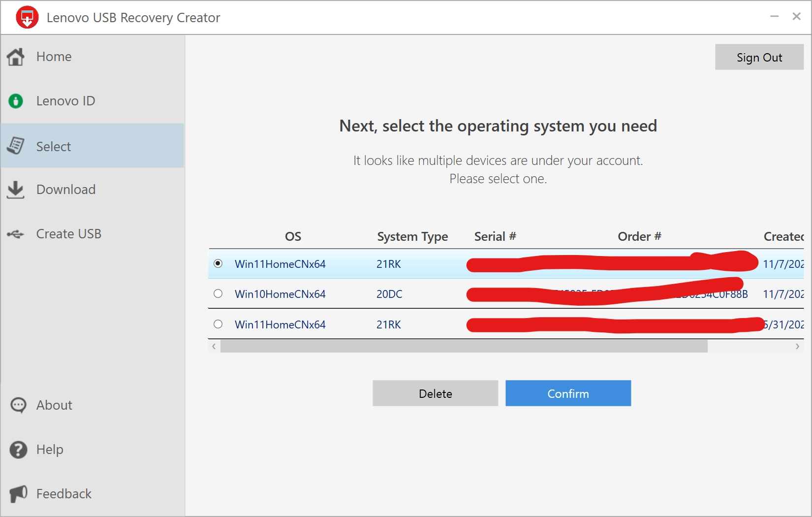Viewport: 812px width, 517px height.
Task: Click the scrollbar left arrow
Action: pyautogui.click(x=214, y=347)
